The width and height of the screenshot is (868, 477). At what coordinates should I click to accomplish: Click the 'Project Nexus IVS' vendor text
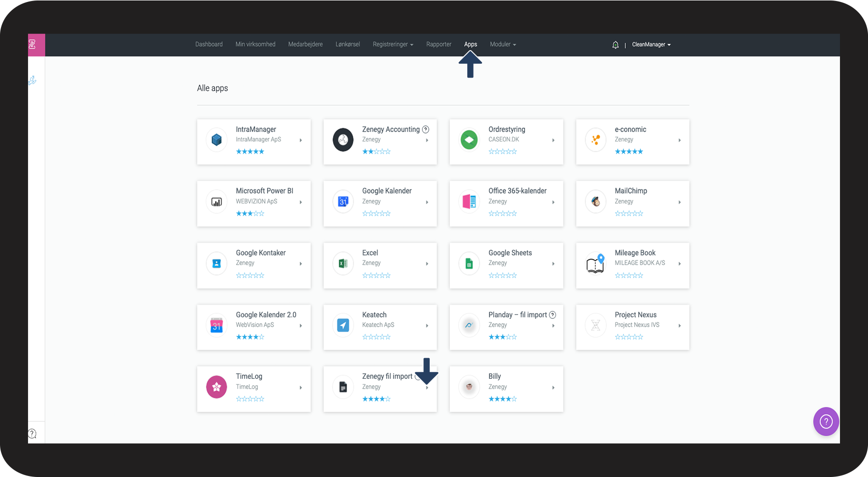coord(637,325)
